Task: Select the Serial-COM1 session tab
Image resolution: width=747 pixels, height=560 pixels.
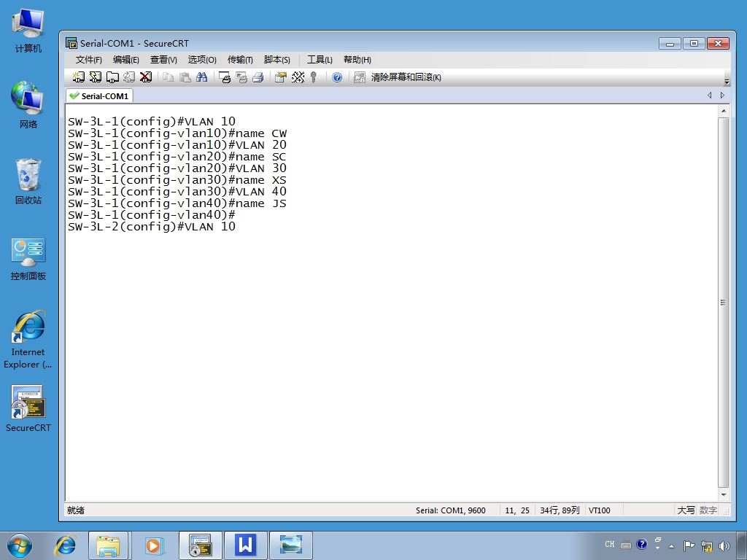Action: click(99, 96)
